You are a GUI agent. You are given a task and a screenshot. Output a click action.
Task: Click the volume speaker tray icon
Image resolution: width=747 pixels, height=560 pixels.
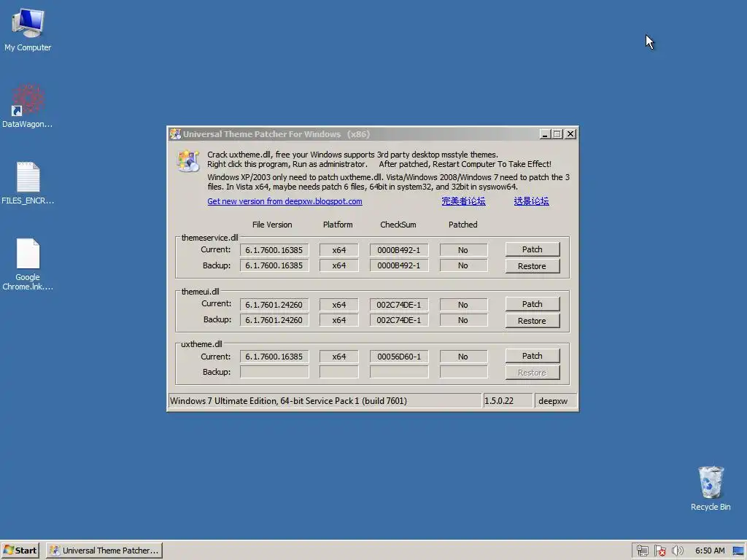(x=678, y=551)
